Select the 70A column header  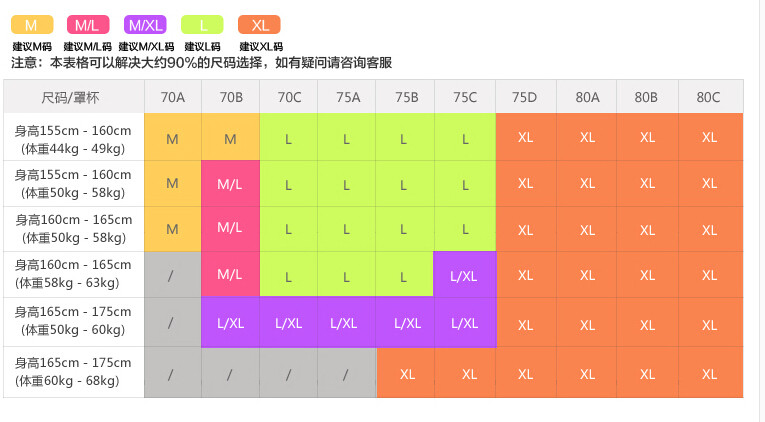(x=172, y=97)
